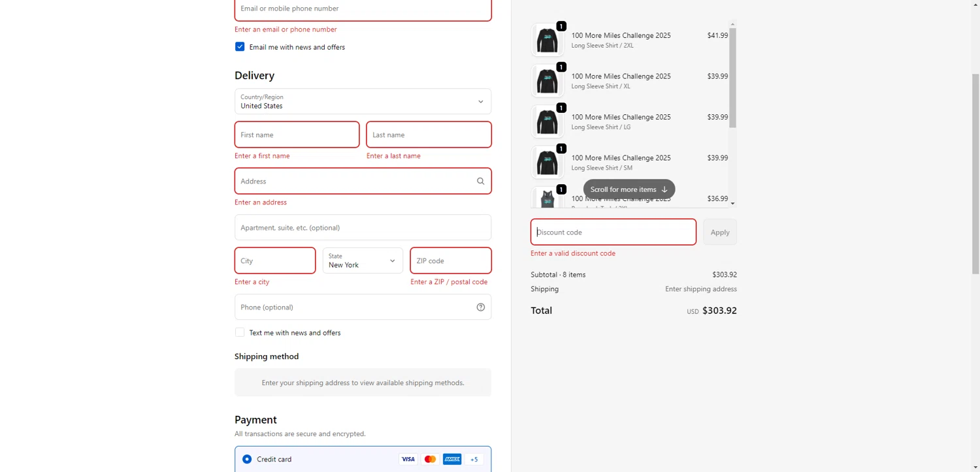Click into the First name field
The image size is (980, 472).
coord(297,135)
